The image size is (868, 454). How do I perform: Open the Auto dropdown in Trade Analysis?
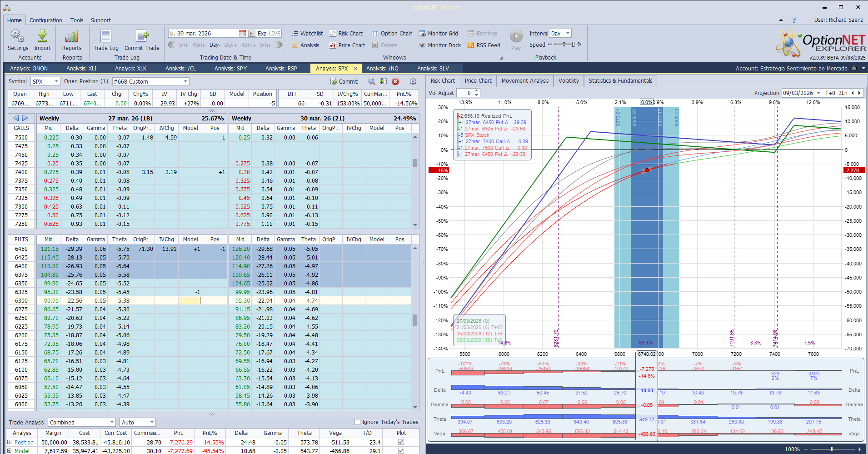152,422
